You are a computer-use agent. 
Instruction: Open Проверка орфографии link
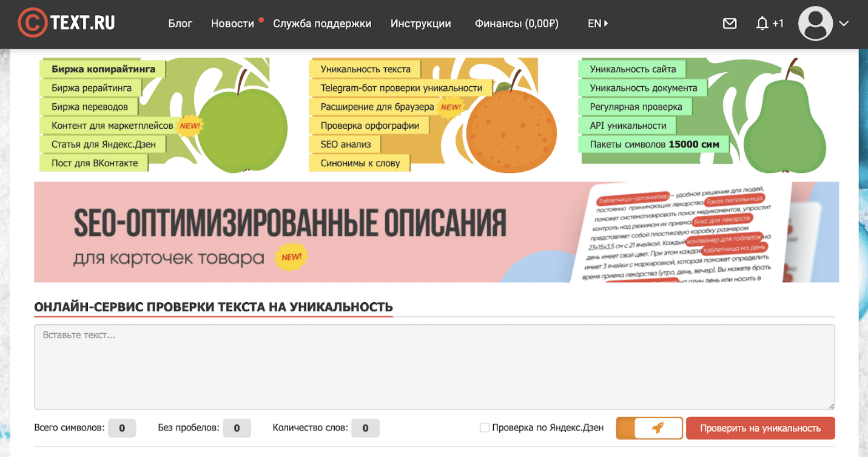pos(369,126)
